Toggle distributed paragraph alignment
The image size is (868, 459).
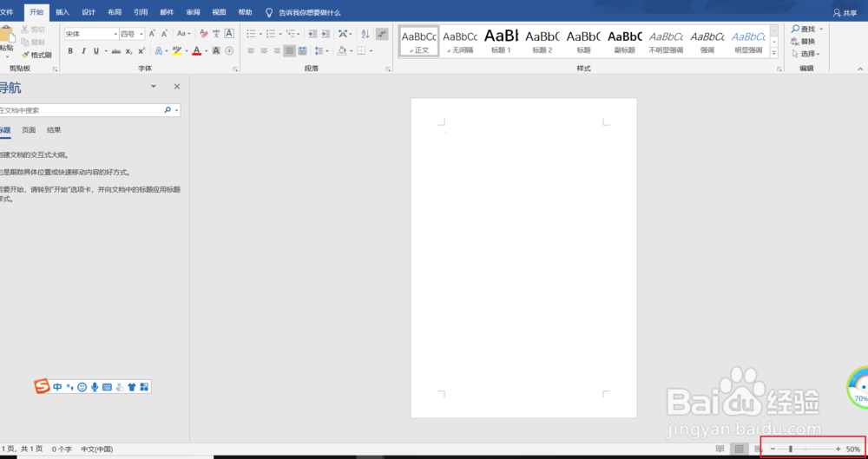pos(302,51)
